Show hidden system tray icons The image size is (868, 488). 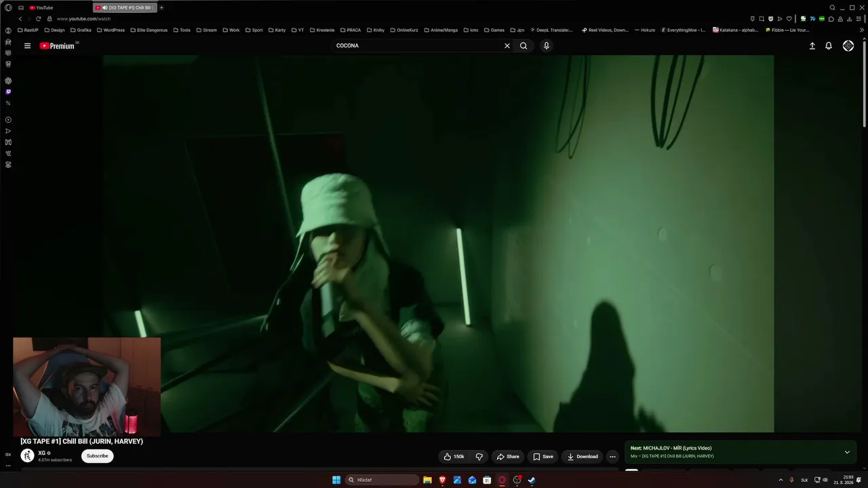point(781,480)
